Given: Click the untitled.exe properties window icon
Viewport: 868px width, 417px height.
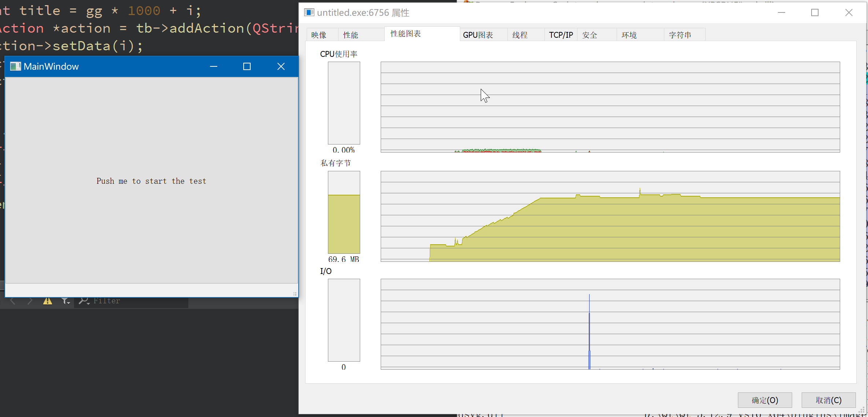Looking at the screenshot, I should pyautogui.click(x=309, y=12).
